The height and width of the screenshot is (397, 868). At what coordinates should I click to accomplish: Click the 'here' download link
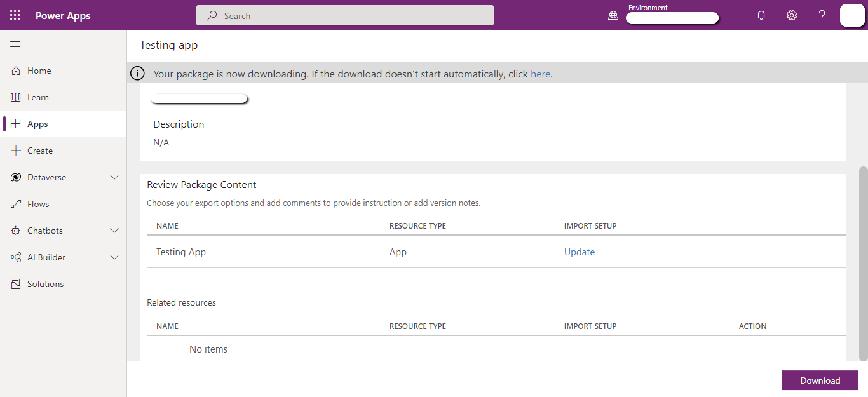(540, 74)
